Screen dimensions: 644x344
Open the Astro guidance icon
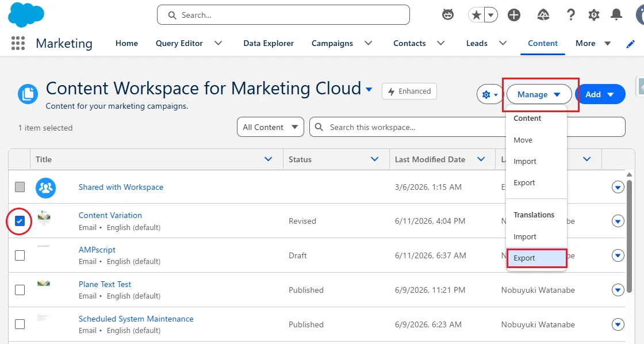[x=448, y=15]
